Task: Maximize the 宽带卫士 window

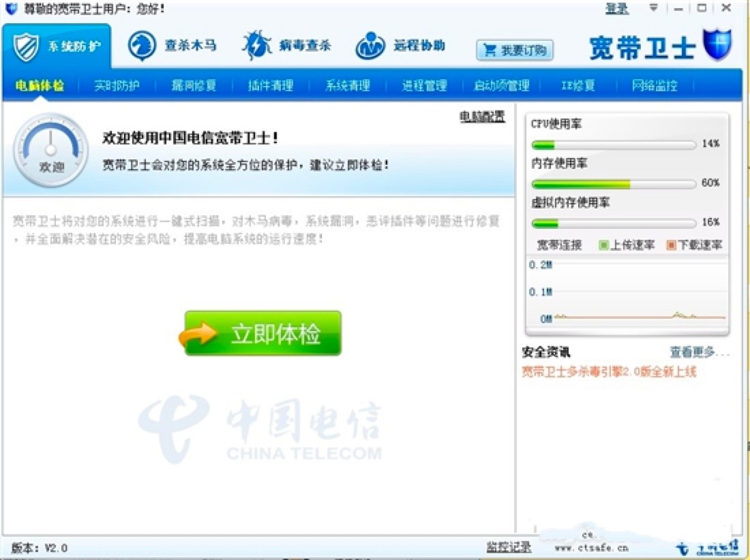Action: (x=702, y=7)
